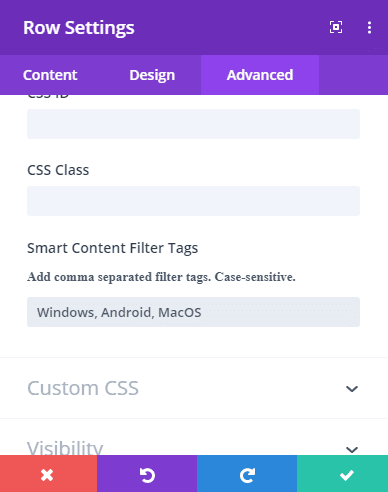Redo change with blue arrow button
388x492 pixels.
tap(247, 474)
